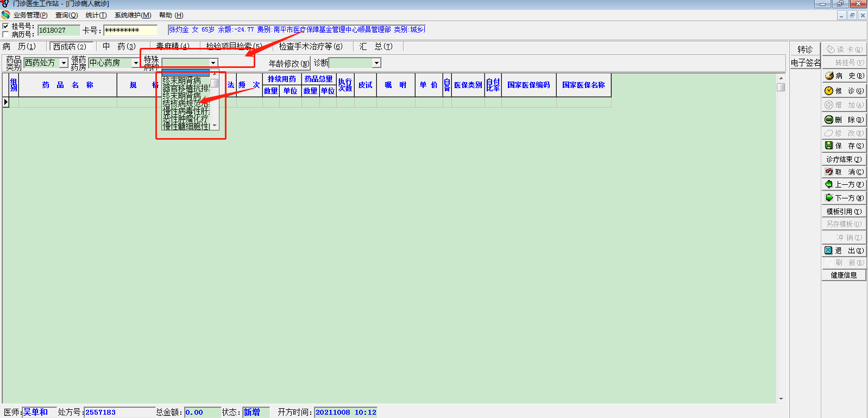
Task: Toggle the 挂号号 checkbox
Action: [6, 26]
